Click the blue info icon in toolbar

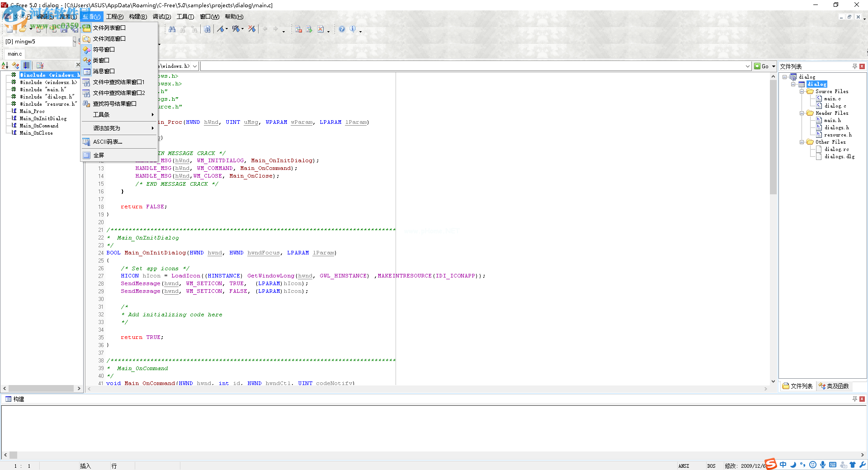[x=353, y=29]
